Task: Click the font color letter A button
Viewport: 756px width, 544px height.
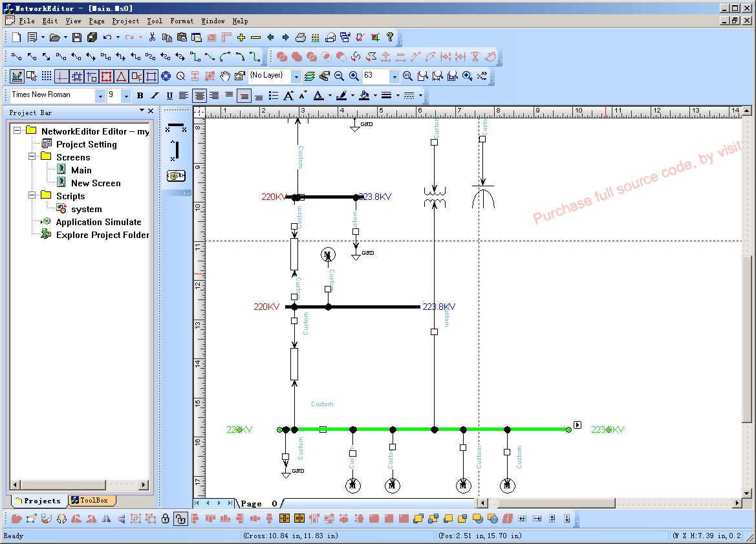Action: pyautogui.click(x=318, y=96)
